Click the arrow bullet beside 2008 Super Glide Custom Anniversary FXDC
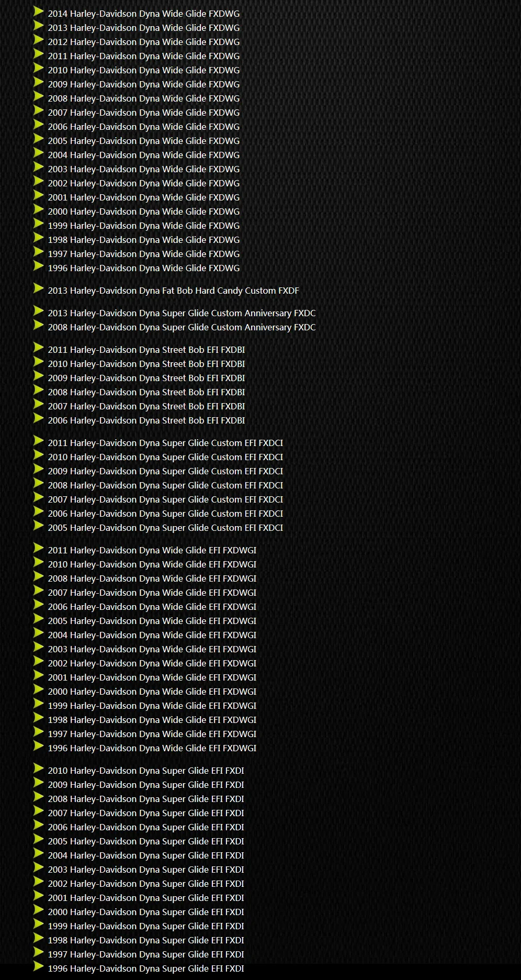The image size is (521, 980). (x=39, y=325)
